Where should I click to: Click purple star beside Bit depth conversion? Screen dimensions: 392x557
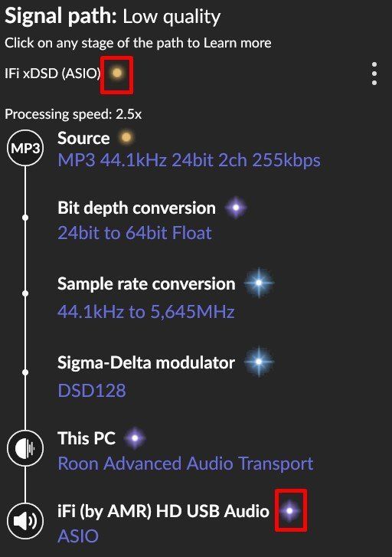tap(236, 207)
